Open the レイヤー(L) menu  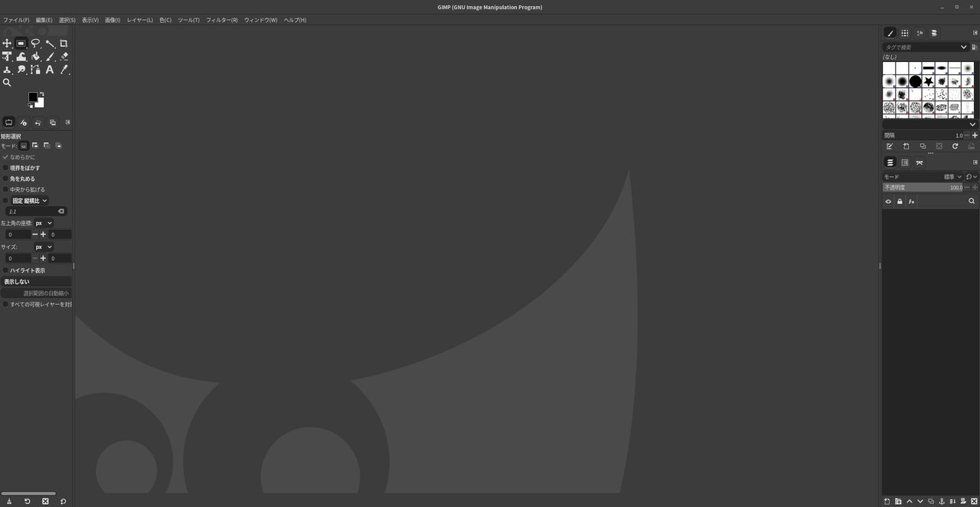139,20
